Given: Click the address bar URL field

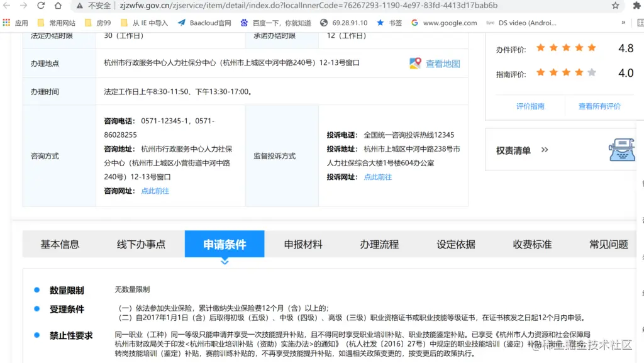Looking at the screenshot, I should tap(308, 5).
